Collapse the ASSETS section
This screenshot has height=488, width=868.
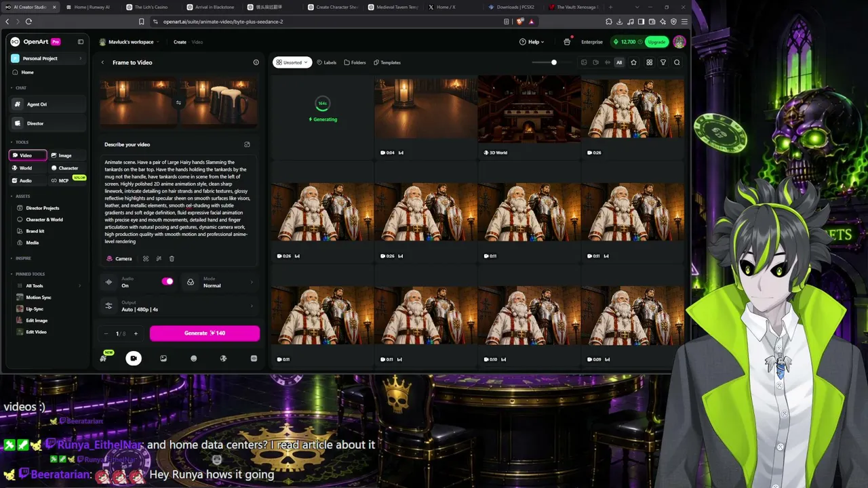(x=21, y=197)
